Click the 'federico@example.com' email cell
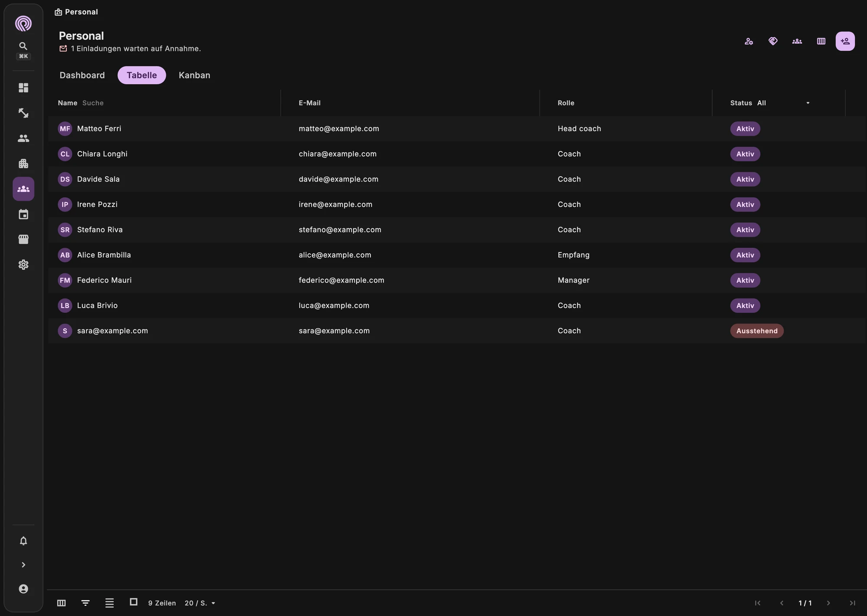This screenshot has width=867, height=616. 342,280
